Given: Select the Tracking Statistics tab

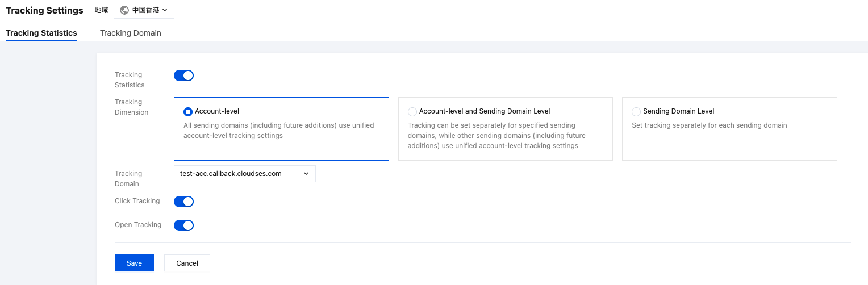Looking at the screenshot, I should click(x=41, y=33).
